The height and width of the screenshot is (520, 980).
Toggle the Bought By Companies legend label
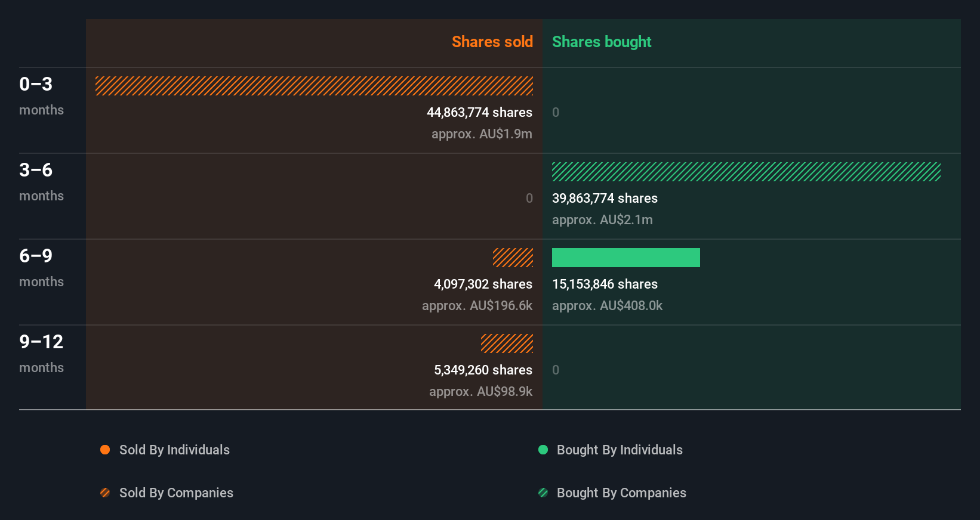[x=621, y=493]
